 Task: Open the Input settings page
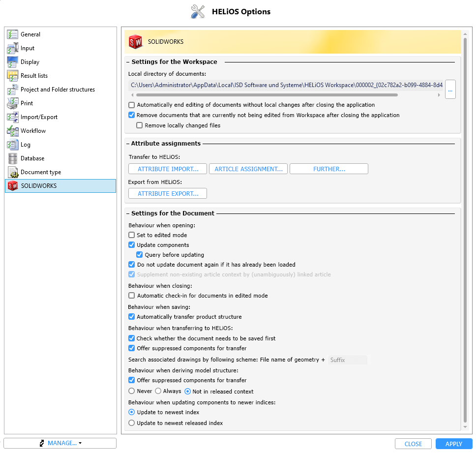(60, 48)
